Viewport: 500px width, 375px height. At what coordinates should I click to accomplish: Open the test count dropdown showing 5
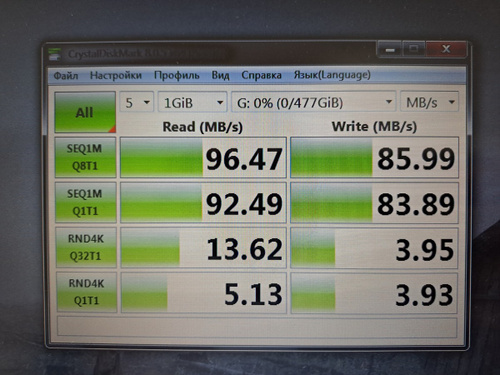[137, 102]
